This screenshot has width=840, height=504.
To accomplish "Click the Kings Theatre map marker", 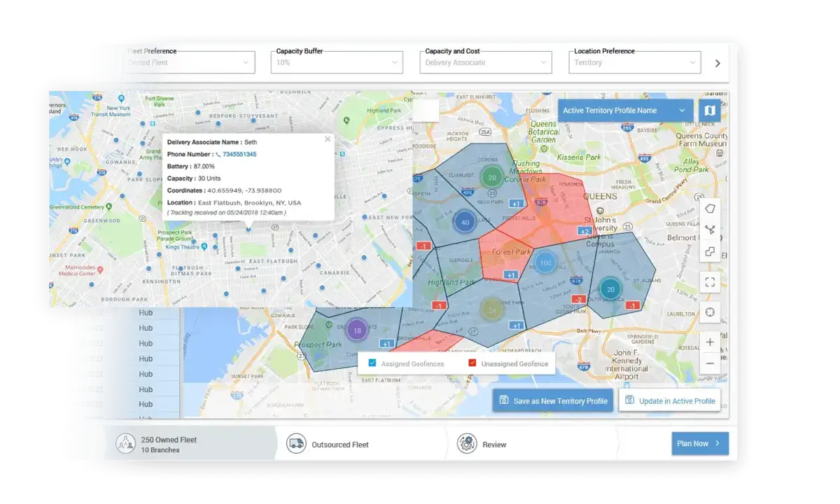I will pyautogui.click(x=204, y=246).
